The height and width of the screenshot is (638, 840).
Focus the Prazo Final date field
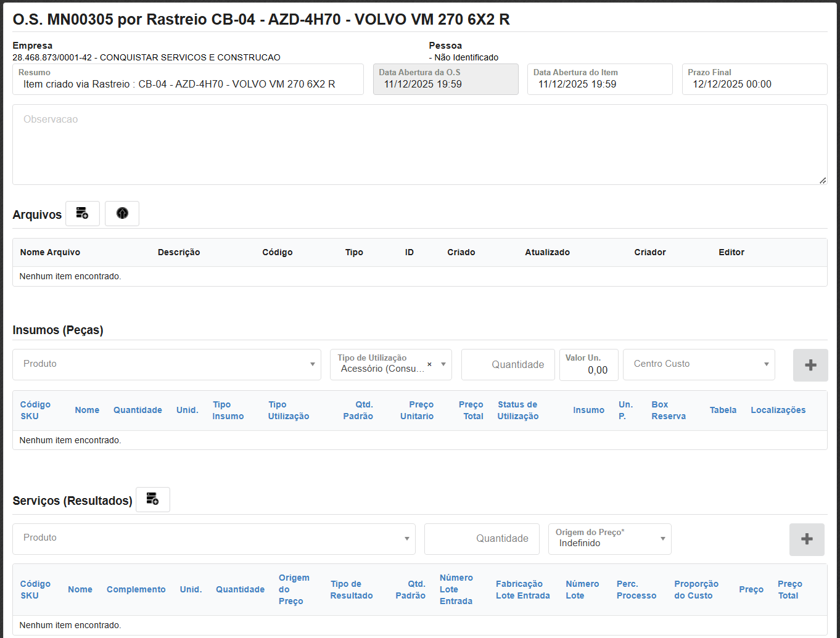754,84
